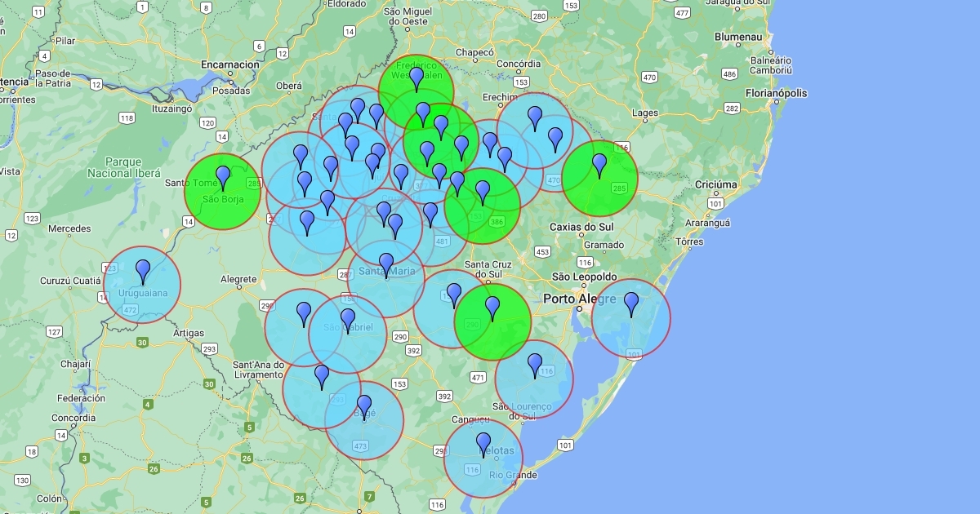Select the Federación town label
The width and height of the screenshot is (980, 514).
[x=81, y=398]
